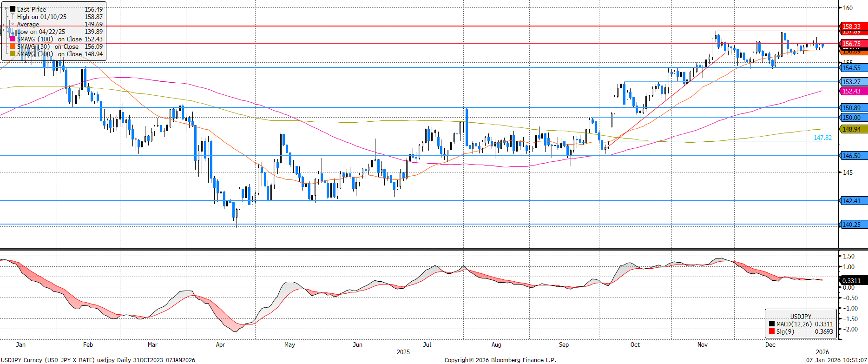Click the High on 01/10/25 marker icon
Viewport: 868px width, 364px height.
[13, 17]
